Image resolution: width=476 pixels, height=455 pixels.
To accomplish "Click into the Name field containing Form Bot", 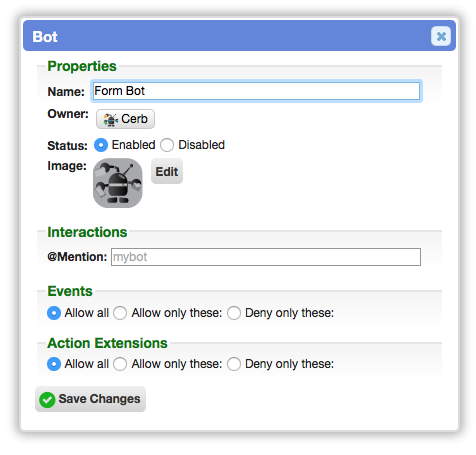I will point(256,91).
